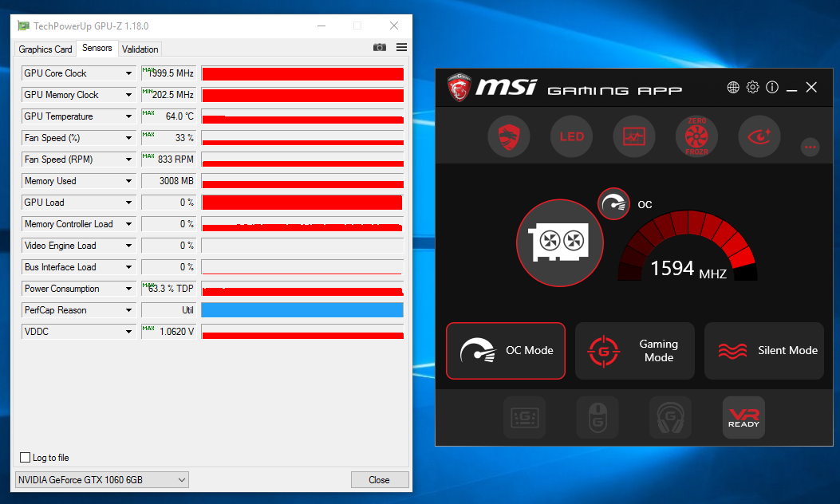Show more options with the three-dots icon

click(x=810, y=148)
